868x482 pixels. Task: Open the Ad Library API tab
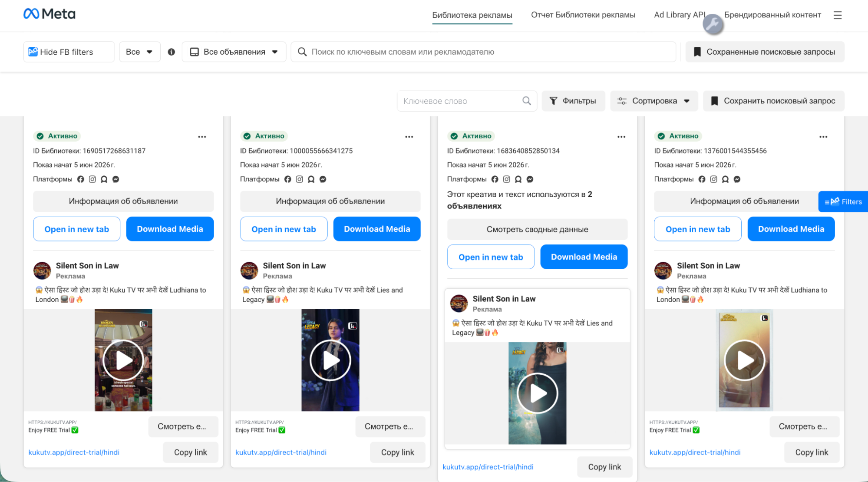click(679, 15)
